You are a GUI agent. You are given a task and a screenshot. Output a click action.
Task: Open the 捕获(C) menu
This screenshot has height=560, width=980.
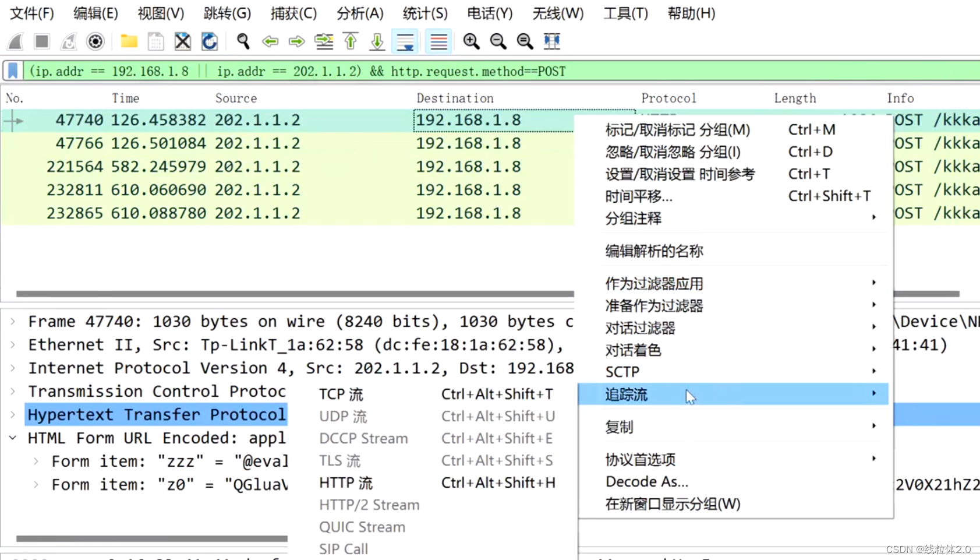pyautogui.click(x=293, y=13)
